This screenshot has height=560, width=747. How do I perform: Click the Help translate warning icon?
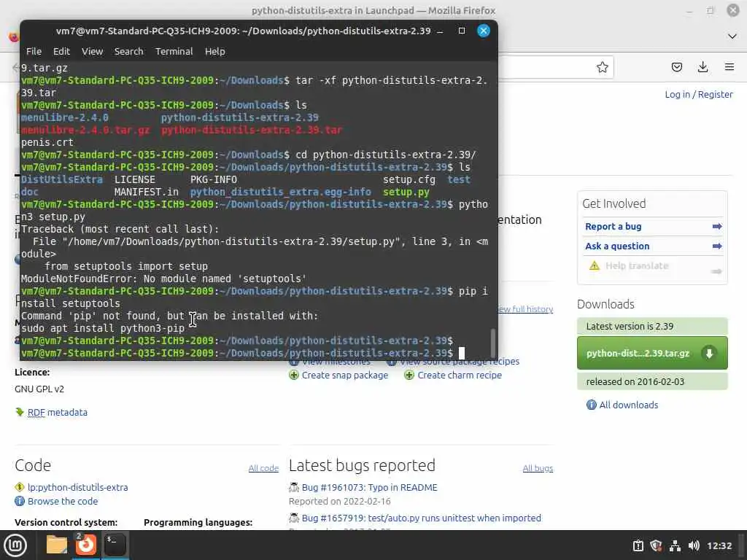click(594, 265)
